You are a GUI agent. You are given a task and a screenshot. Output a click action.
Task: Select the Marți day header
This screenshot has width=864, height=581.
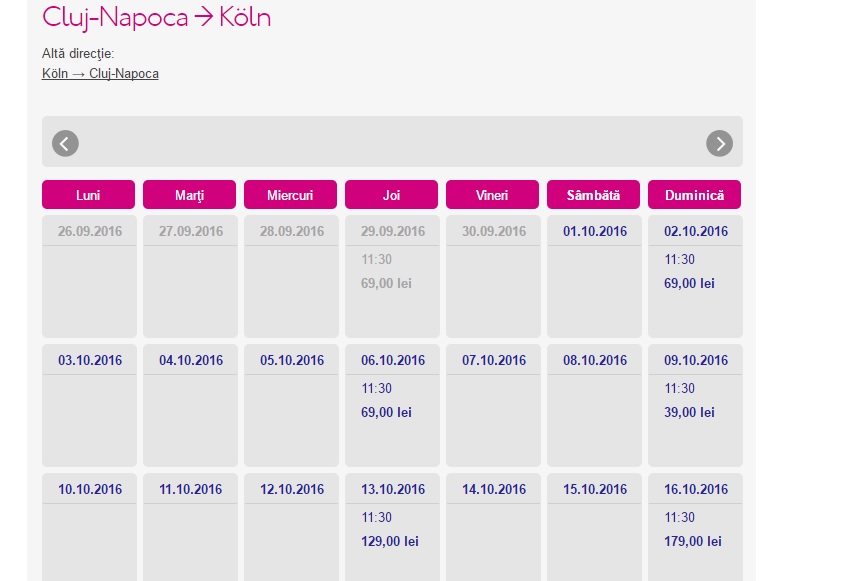[189, 195]
